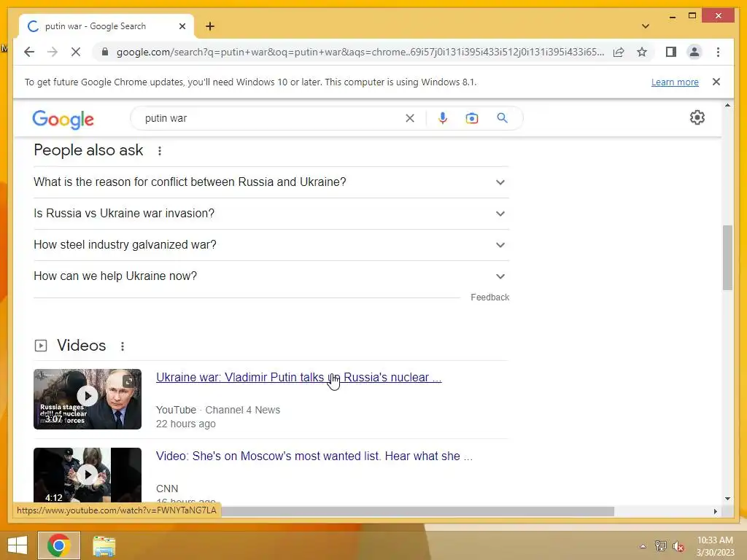Open the Chrome side panel
Viewport: 747px width, 560px height.
point(671,52)
